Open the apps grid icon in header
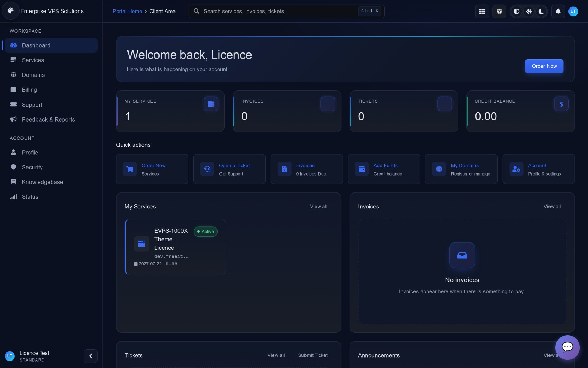Viewport: 588px width, 368px height. click(482, 11)
